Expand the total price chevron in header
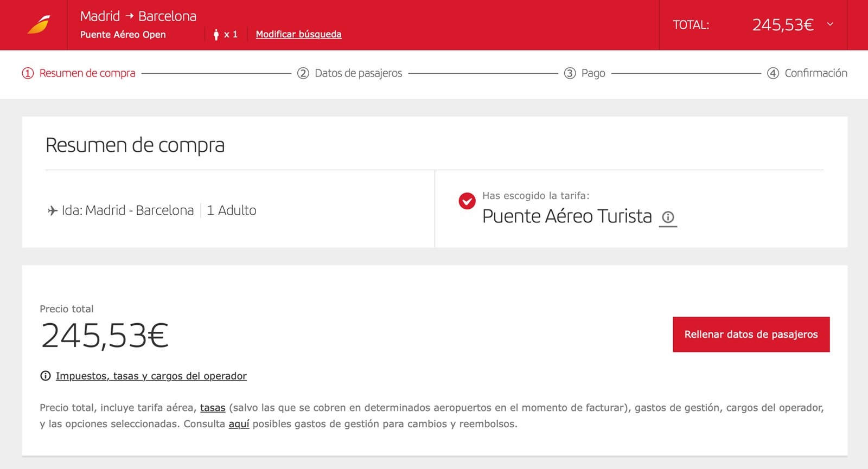Image resolution: width=868 pixels, height=469 pixels. click(x=830, y=24)
